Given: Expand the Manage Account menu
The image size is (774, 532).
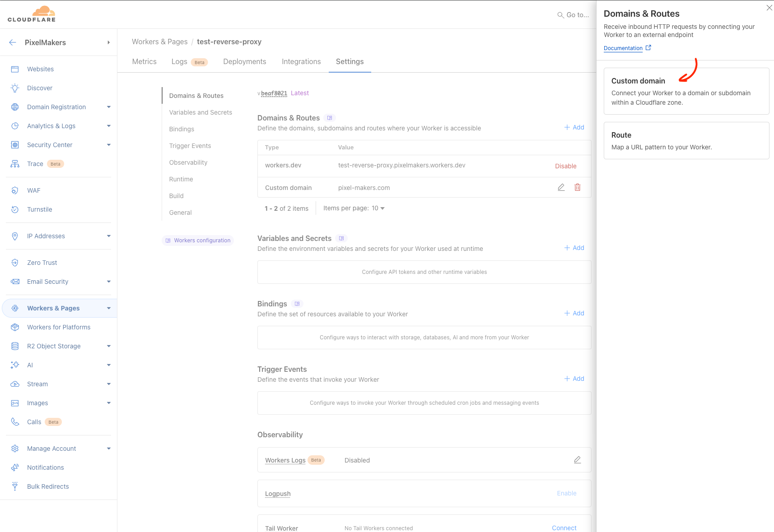Looking at the screenshot, I should [109, 449].
